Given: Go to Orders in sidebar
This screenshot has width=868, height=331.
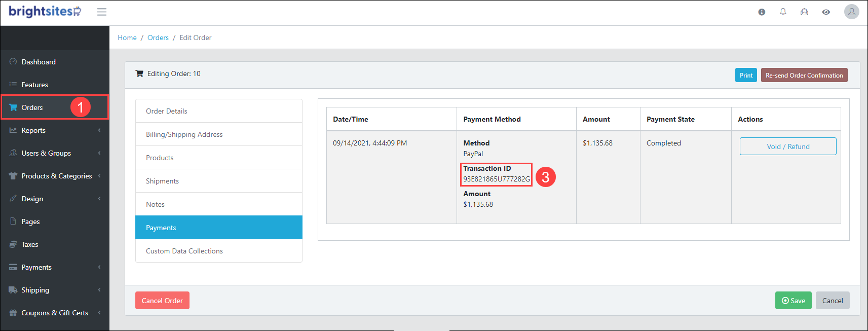Looking at the screenshot, I should 55,107.
